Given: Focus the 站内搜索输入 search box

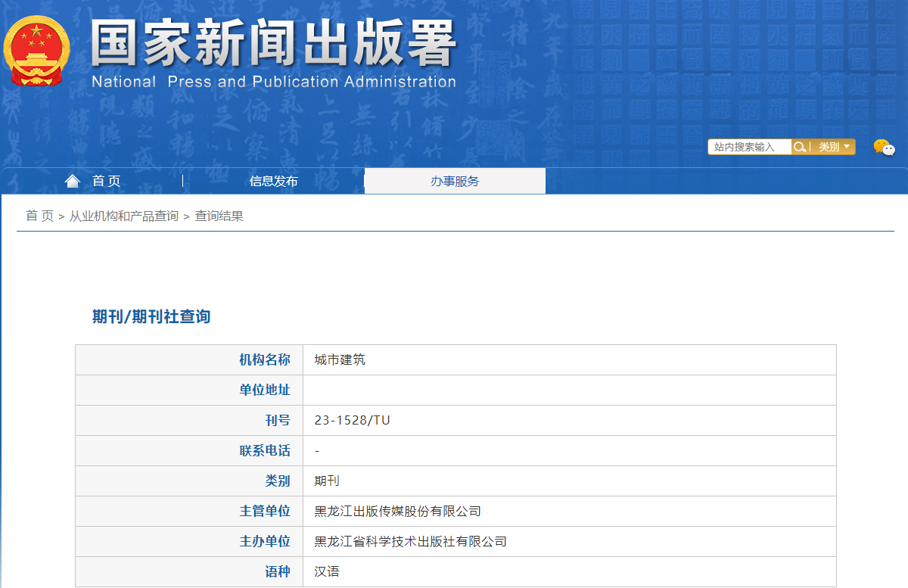Looking at the screenshot, I should click(749, 147).
